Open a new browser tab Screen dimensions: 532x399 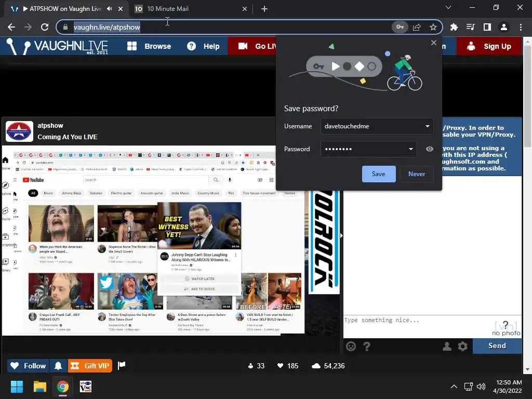(264, 9)
